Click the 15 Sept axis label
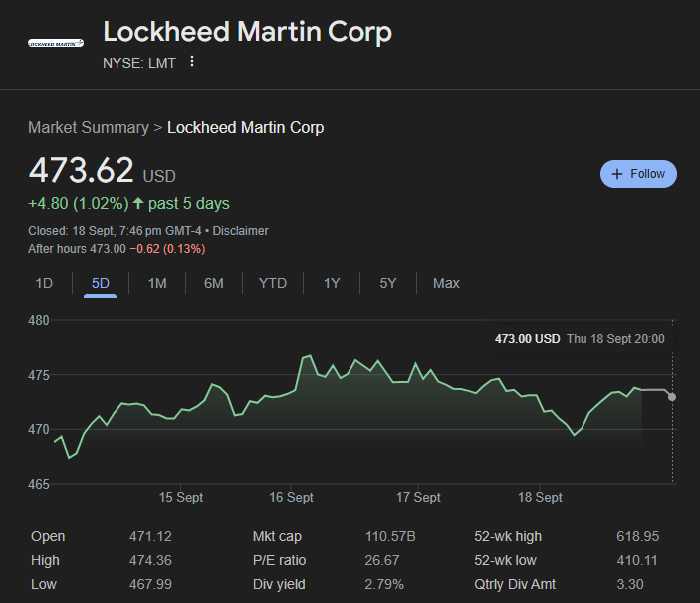Image resolution: width=700 pixels, height=603 pixels. [x=181, y=497]
